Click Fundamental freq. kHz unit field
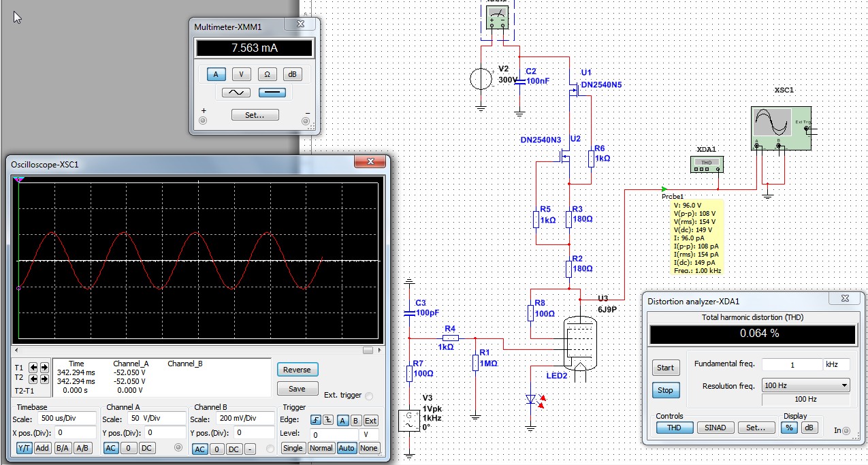 tap(837, 365)
